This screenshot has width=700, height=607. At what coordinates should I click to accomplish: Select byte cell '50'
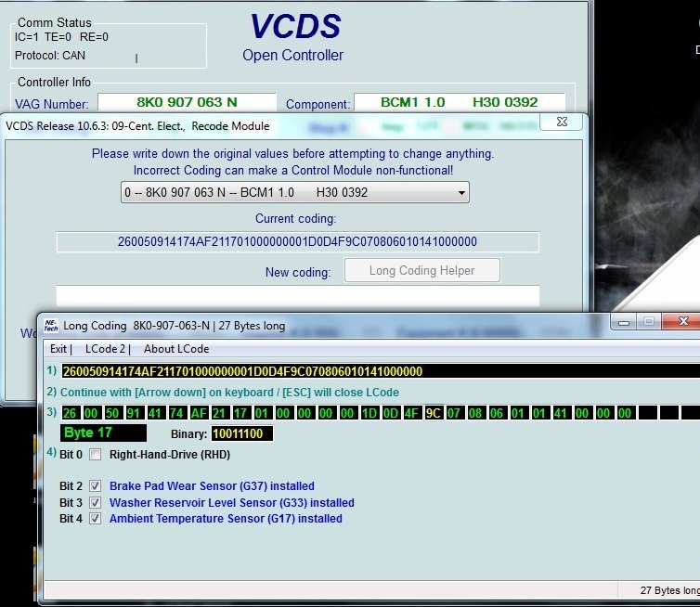click(x=112, y=413)
